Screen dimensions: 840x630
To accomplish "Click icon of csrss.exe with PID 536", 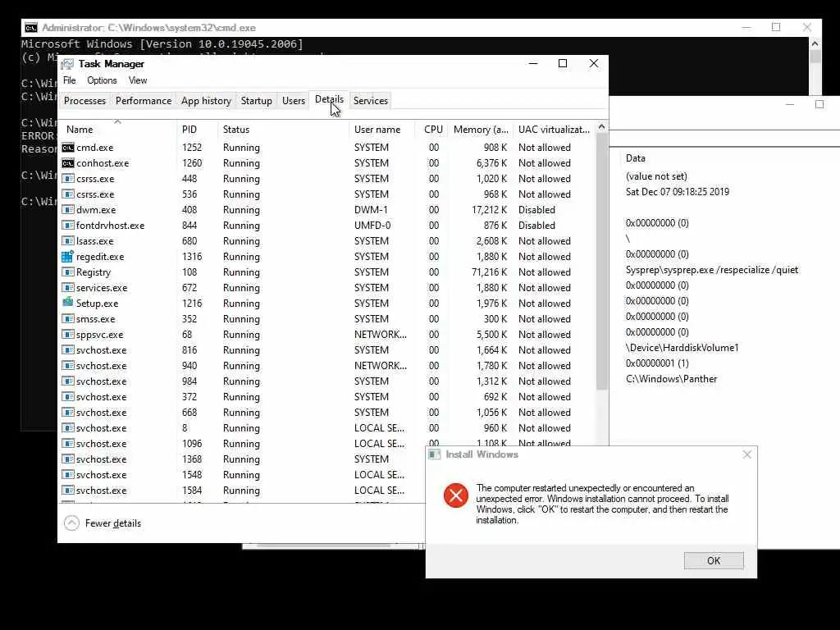I will pyautogui.click(x=68, y=194).
